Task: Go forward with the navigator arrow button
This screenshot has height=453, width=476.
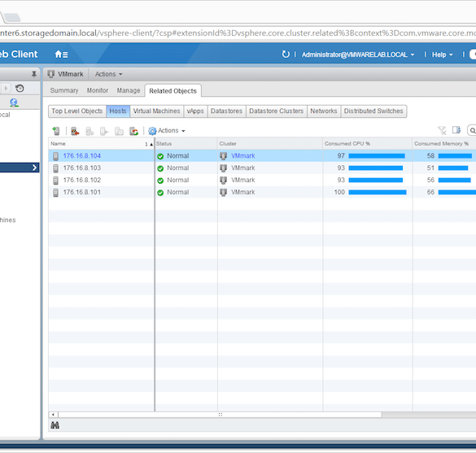Action: point(6,89)
